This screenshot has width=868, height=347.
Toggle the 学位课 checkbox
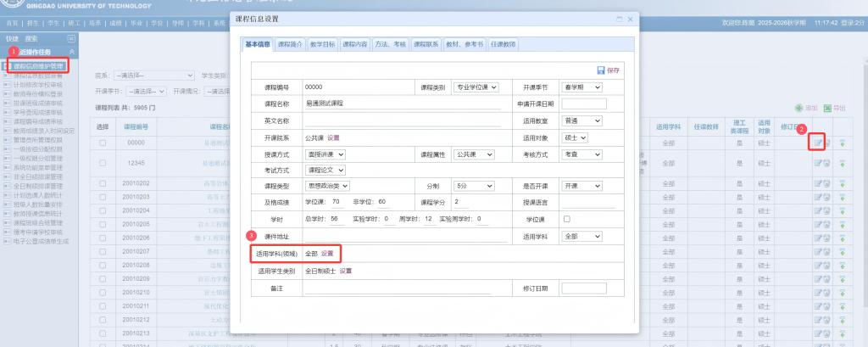tap(566, 219)
